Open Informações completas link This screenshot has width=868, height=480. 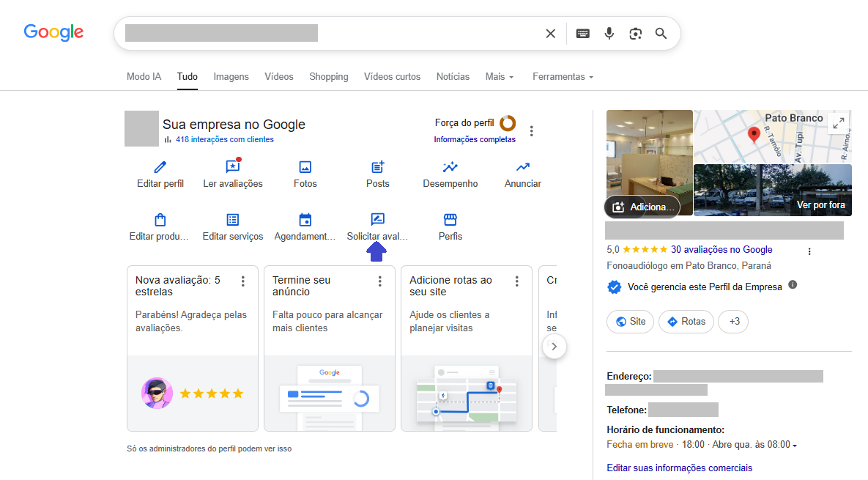(x=475, y=139)
